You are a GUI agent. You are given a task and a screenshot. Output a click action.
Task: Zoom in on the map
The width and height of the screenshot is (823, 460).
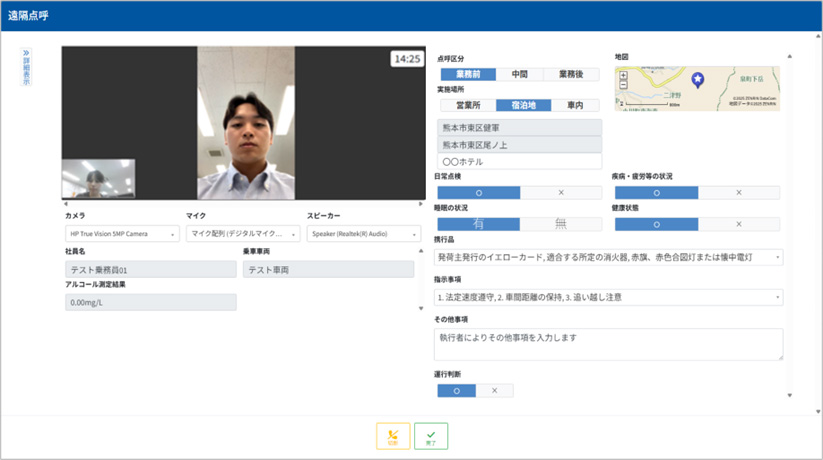(x=623, y=75)
